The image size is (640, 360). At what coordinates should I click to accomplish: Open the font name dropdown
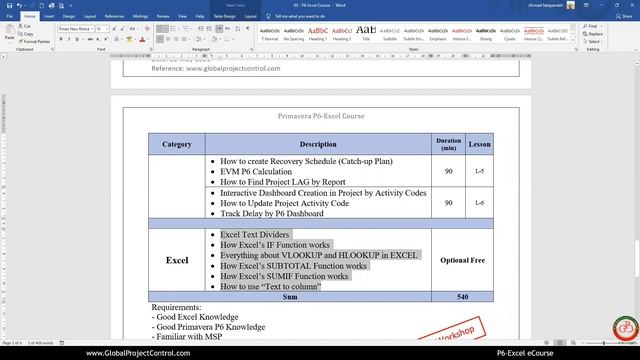[x=92, y=29]
